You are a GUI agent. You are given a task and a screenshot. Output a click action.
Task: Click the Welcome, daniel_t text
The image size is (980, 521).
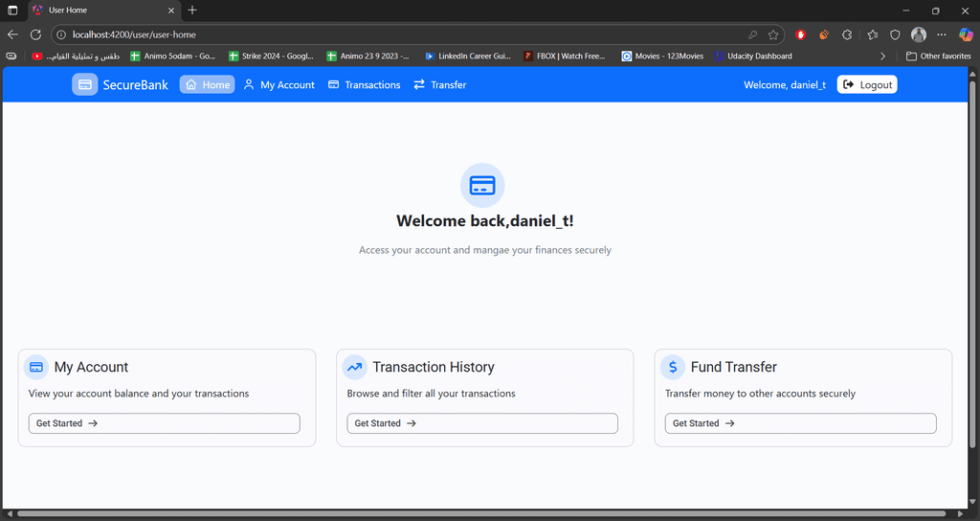click(785, 85)
